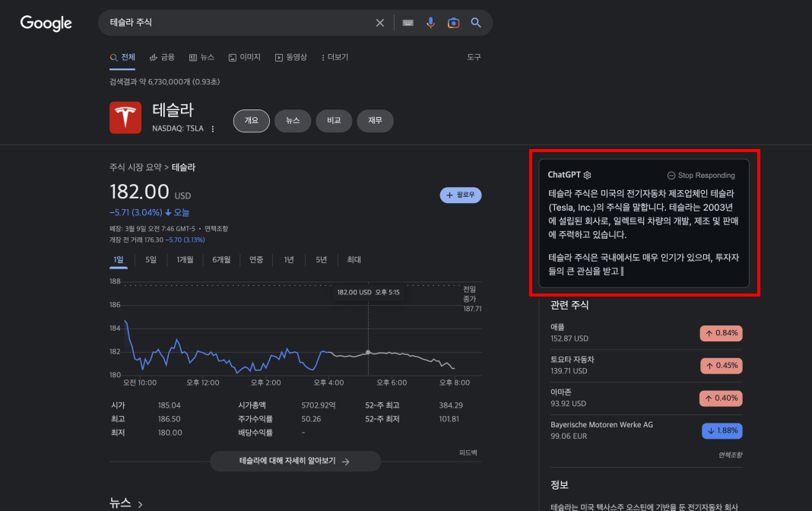Select the 재무 chip
This screenshot has height=511, width=812.
(x=375, y=121)
